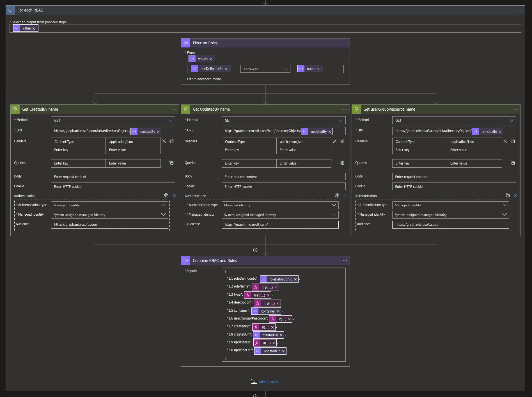Click the info icon above Combine RBAC and Roles

coord(255,250)
